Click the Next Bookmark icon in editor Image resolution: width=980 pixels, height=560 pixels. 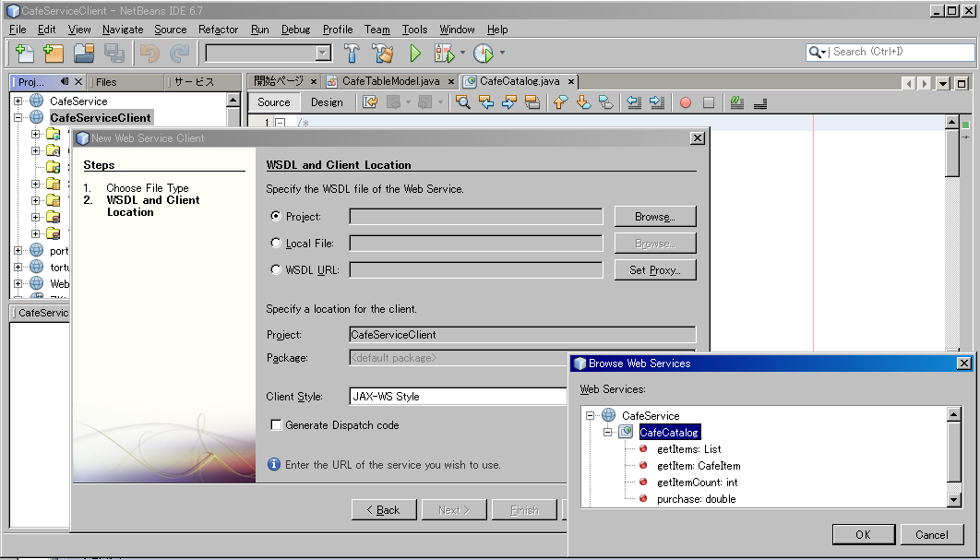583,101
